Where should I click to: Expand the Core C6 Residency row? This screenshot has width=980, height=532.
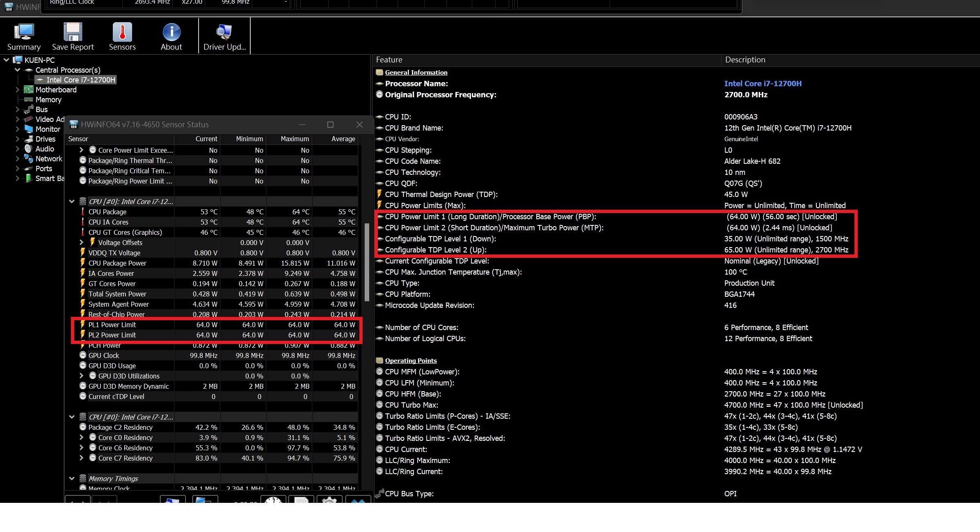click(x=81, y=447)
